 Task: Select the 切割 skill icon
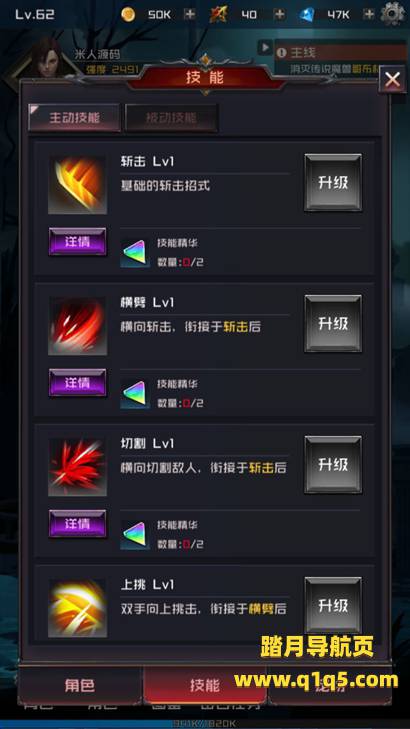coord(78,467)
